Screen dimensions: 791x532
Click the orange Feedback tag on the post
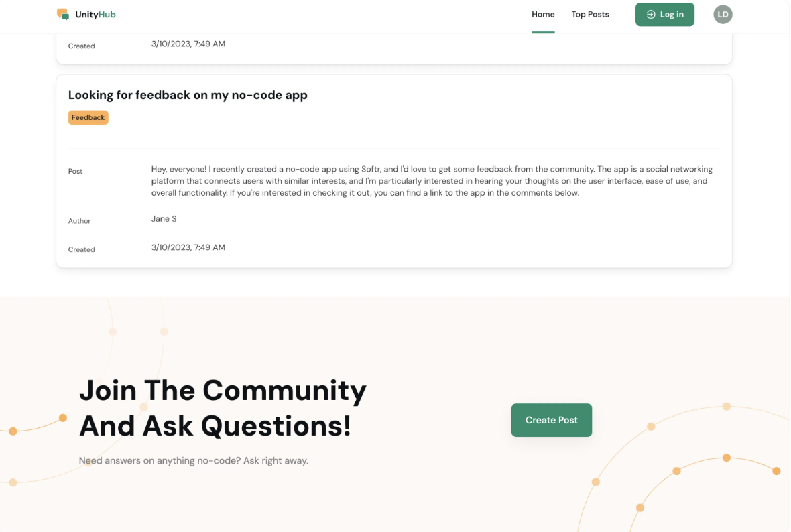tap(88, 117)
